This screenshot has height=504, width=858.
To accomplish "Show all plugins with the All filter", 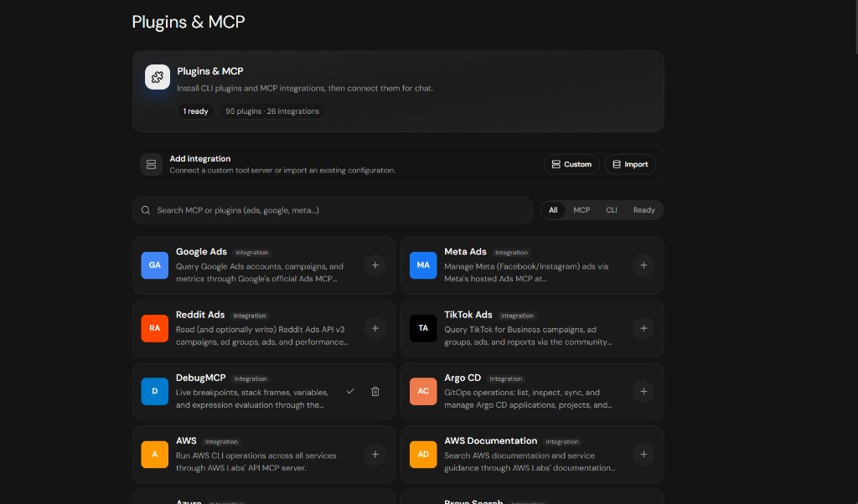I will pyautogui.click(x=553, y=210).
